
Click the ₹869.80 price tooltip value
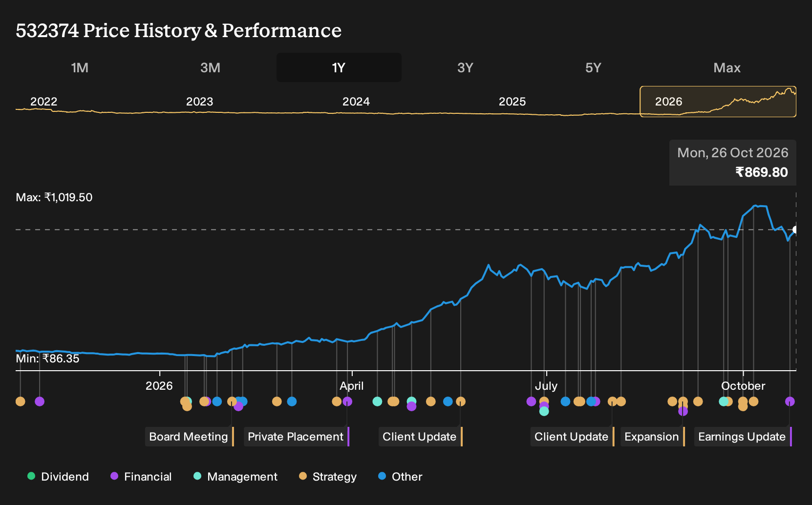pos(762,172)
